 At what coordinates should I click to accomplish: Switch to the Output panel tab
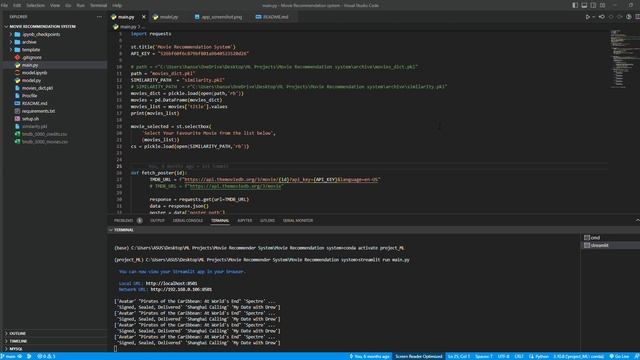tap(157, 220)
